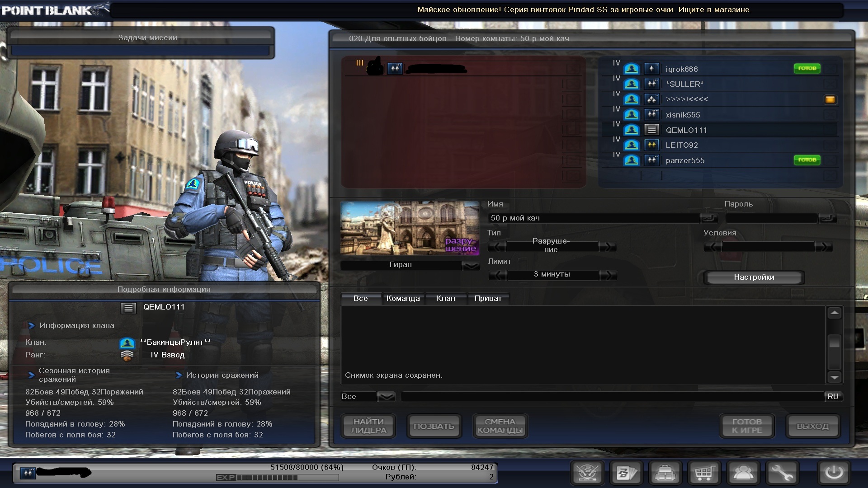Toggle the empty slot below panzer555
This screenshot has width=868, height=488.
(830, 175)
